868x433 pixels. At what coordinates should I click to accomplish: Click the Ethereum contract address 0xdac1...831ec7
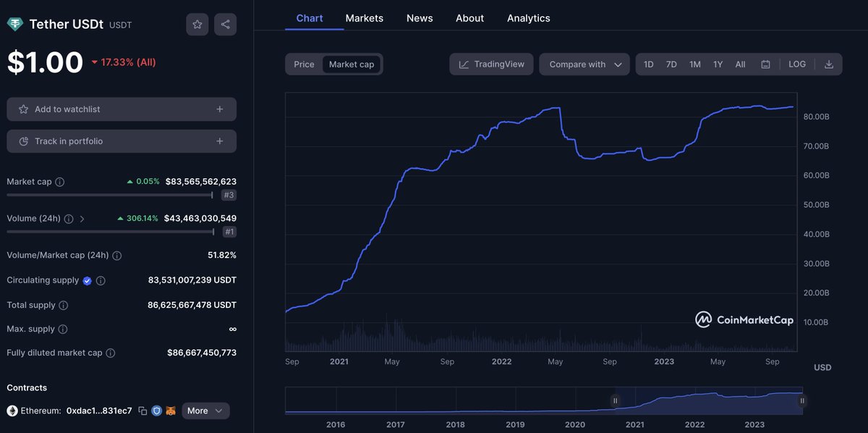99,411
